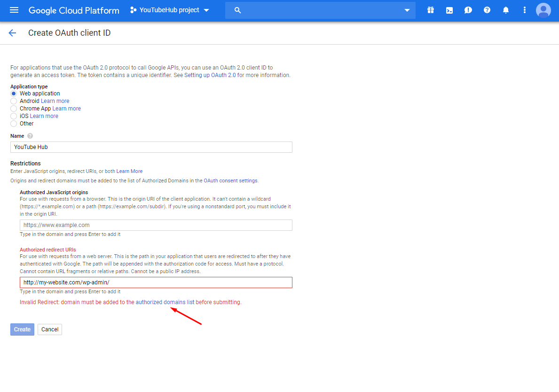Choose the iOS application type
559x392 pixels.
[14, 116]
